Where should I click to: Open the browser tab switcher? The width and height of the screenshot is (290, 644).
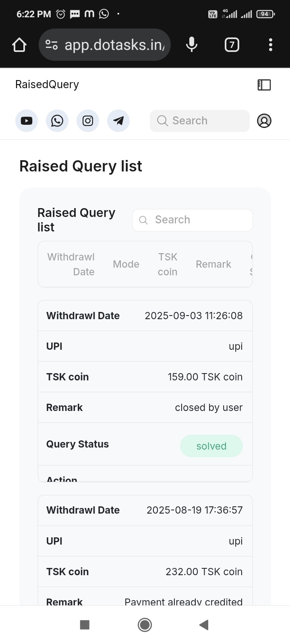(232, 45)
